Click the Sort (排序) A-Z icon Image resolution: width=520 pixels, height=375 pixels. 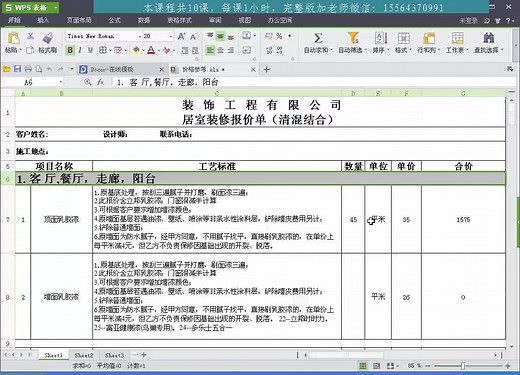[381, 38]
